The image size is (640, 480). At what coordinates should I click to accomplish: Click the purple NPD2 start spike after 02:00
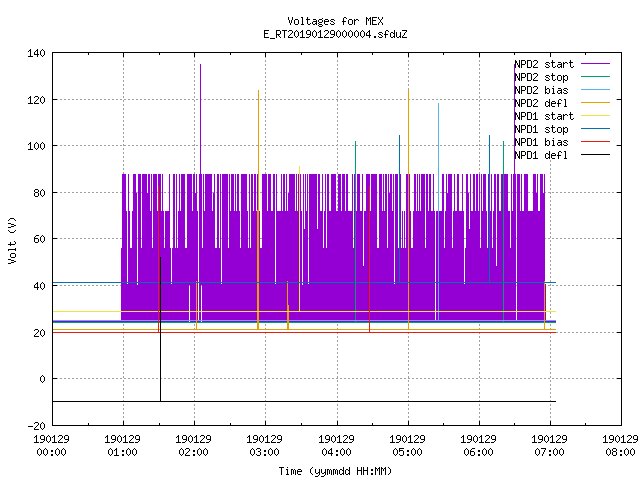(x=200, y=118)
